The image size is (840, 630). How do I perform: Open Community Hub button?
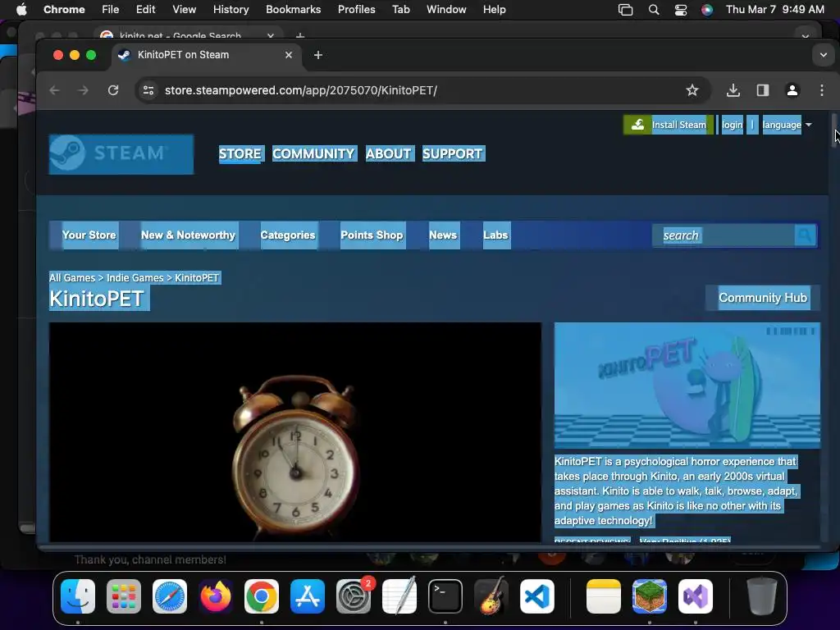[762, 298]
